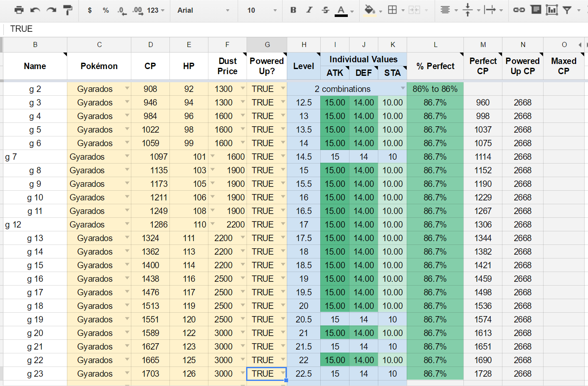
Task: Toggle bold formatting
Action: 293,10
